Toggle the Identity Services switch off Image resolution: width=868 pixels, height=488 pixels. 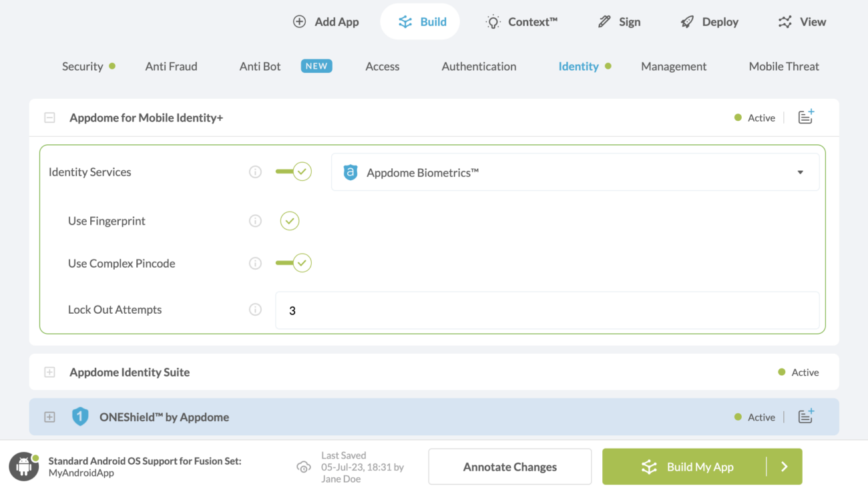point(294,172)
